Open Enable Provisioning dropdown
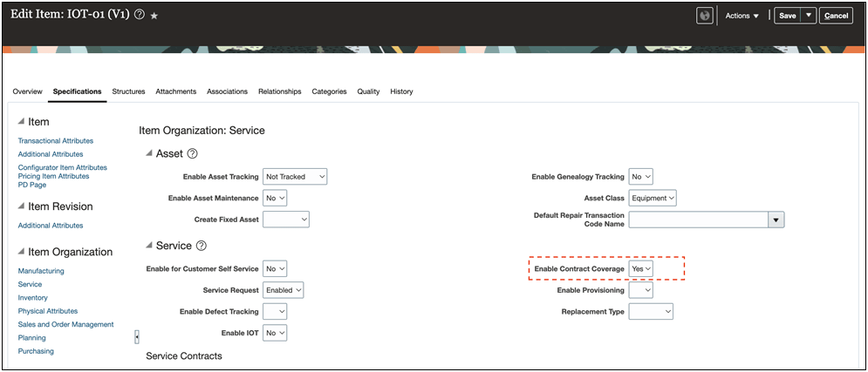Image resolution: width=868 pixels, height=372 pixels. click(x=641, y=290)
